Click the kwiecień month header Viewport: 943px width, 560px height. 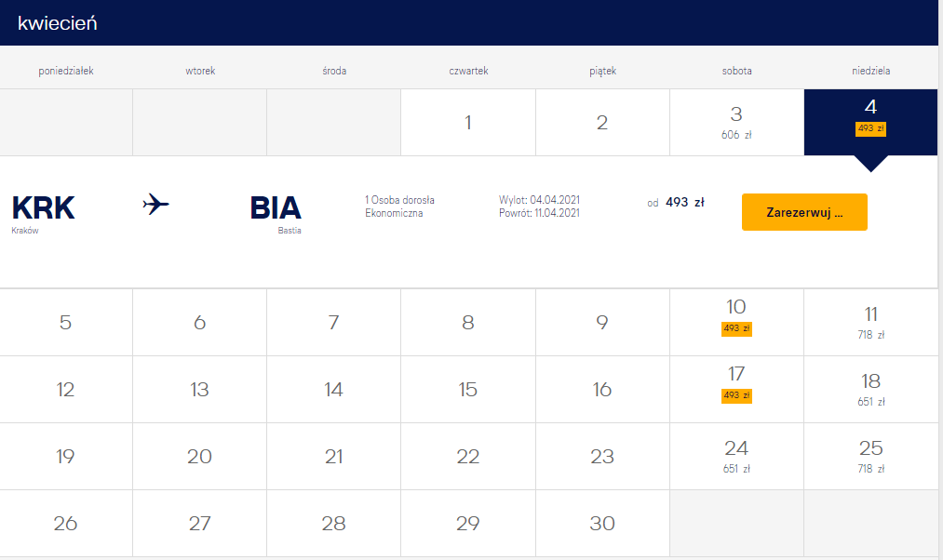pyautogui.click(x=57, y=23)
